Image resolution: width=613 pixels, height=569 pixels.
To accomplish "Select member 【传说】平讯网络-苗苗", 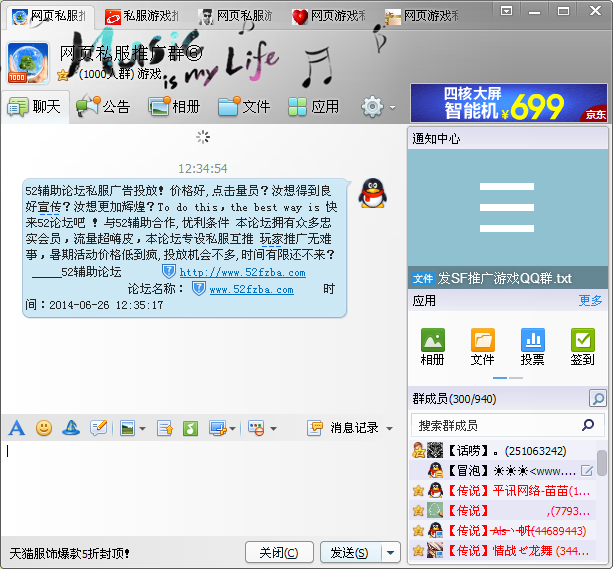I will tap(502, 490).
